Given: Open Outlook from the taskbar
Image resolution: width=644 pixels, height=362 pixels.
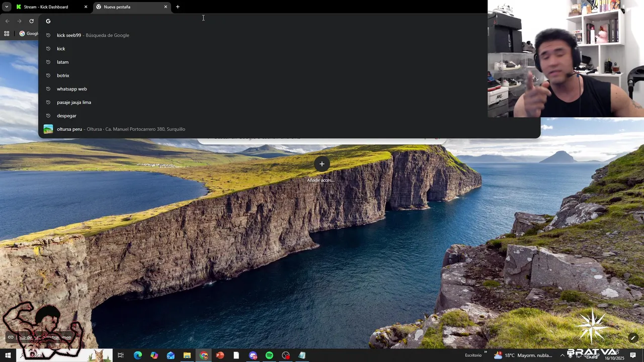Looking at the screenshot, I should click(x=171, y=355).
